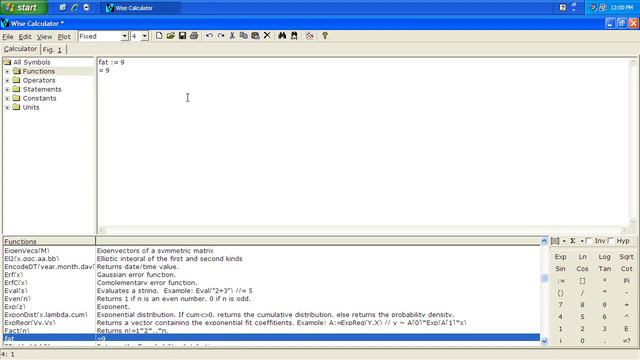Click the All Symbols folder icon
640x360 pixels.
pyautogui.click(x=7, y=62)
